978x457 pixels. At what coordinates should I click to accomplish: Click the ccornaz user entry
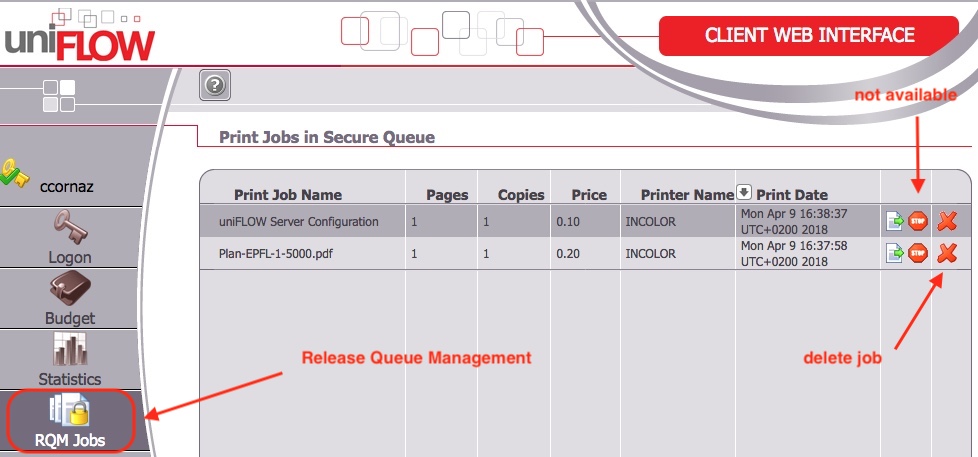pos(66,185)
